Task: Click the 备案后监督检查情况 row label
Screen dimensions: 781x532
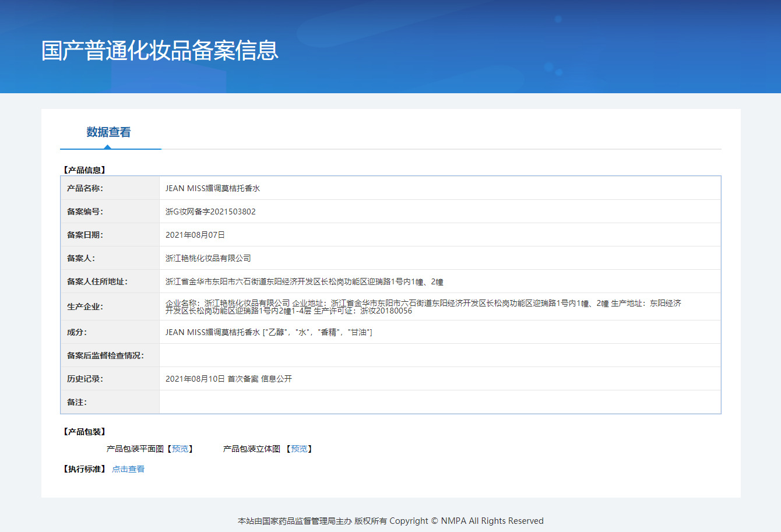Action: (x=105, y=355)
